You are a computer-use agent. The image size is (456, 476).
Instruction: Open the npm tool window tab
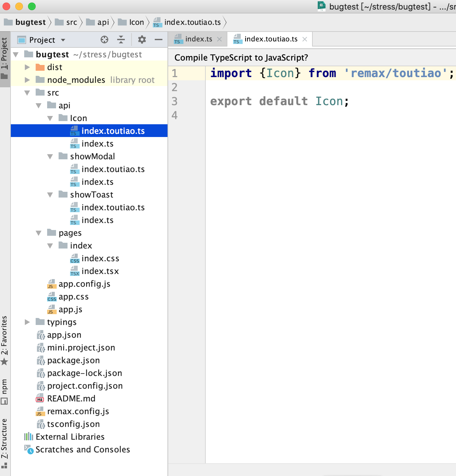click(x=4, y=392)
